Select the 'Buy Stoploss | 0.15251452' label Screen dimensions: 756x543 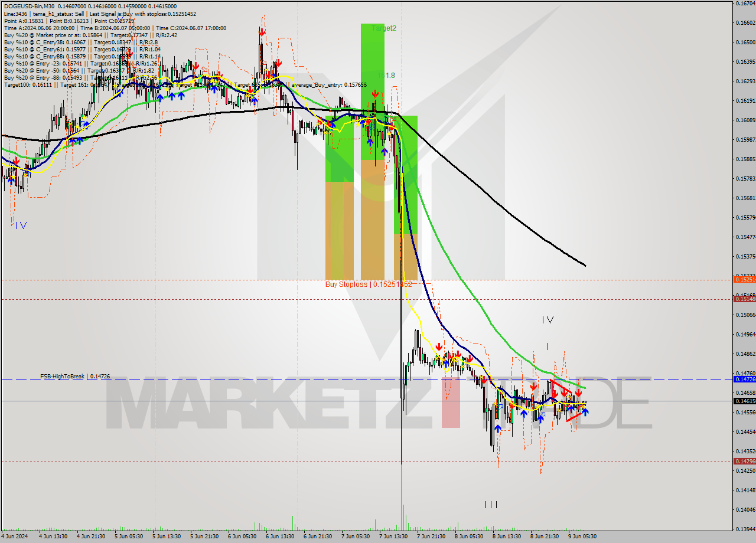pos(369,284)
